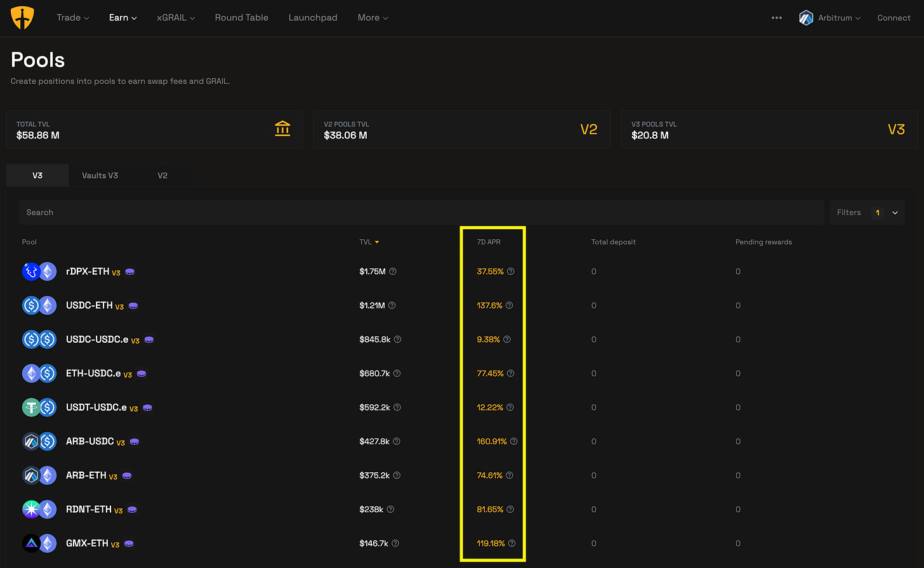This screenshot has width=924, height=568.
Task: Open the Filters dropdown
Action: [867, 213]
